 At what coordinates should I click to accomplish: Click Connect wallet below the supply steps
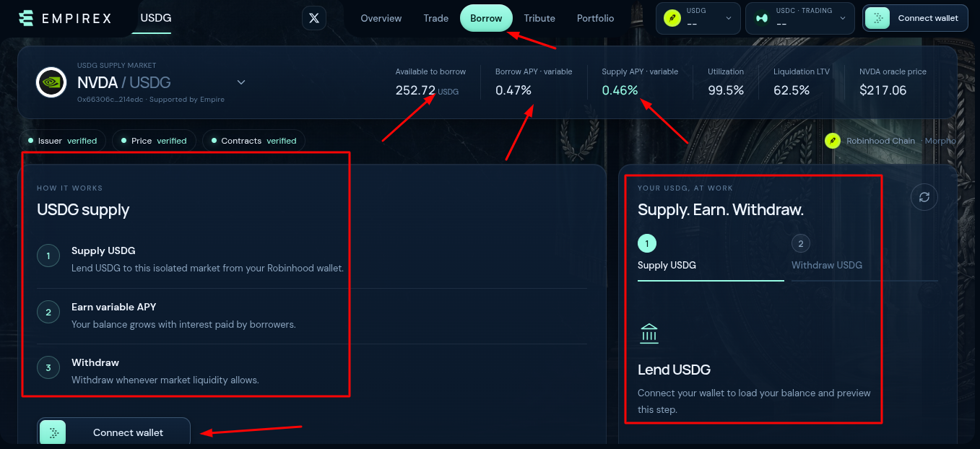(x=114, y=432)
